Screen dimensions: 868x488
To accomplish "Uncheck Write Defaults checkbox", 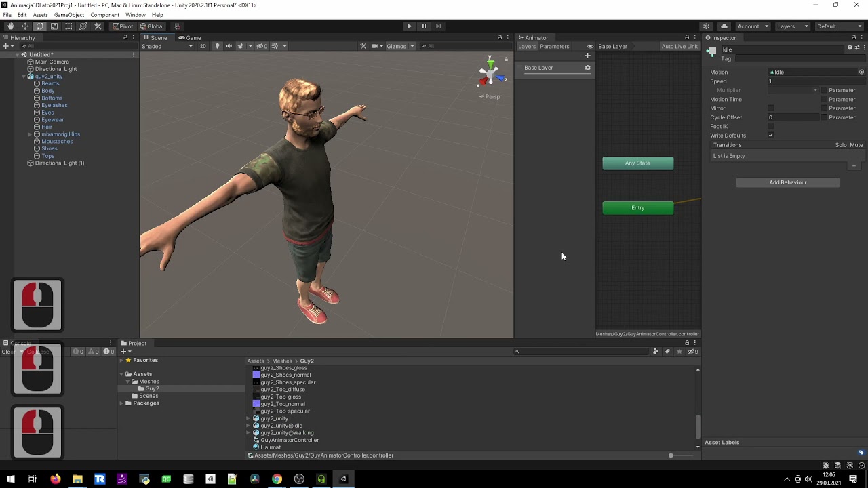I will [x=770, y=136].
